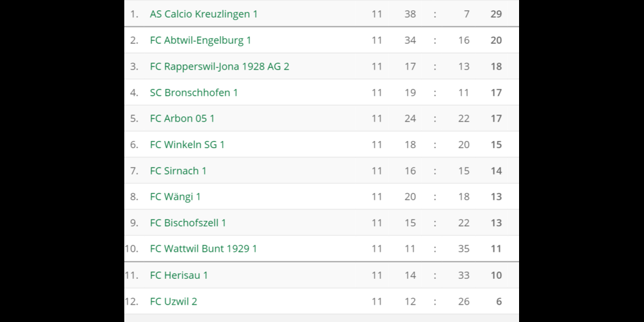Image resolution: width=644 pixels, height=322 pixels.
Task: Click rank number 3 beside FC Rapperswil-Jona
Action: (134, 66)
